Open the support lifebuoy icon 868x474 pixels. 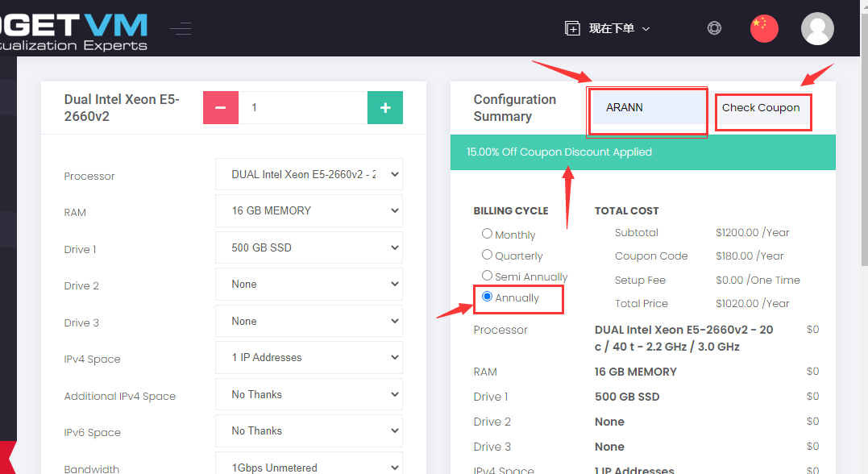tap(714, 27)
